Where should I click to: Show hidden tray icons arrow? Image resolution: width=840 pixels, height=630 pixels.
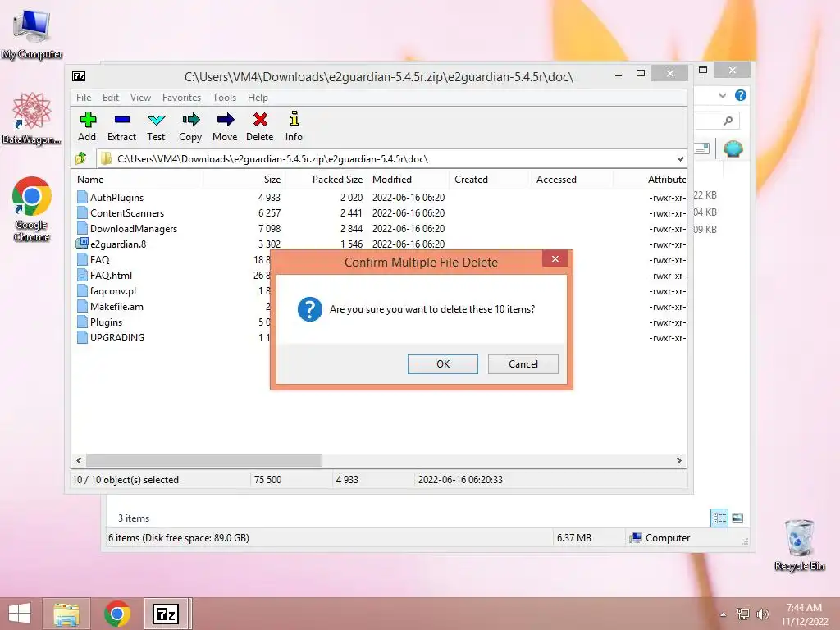pos(724,614)
